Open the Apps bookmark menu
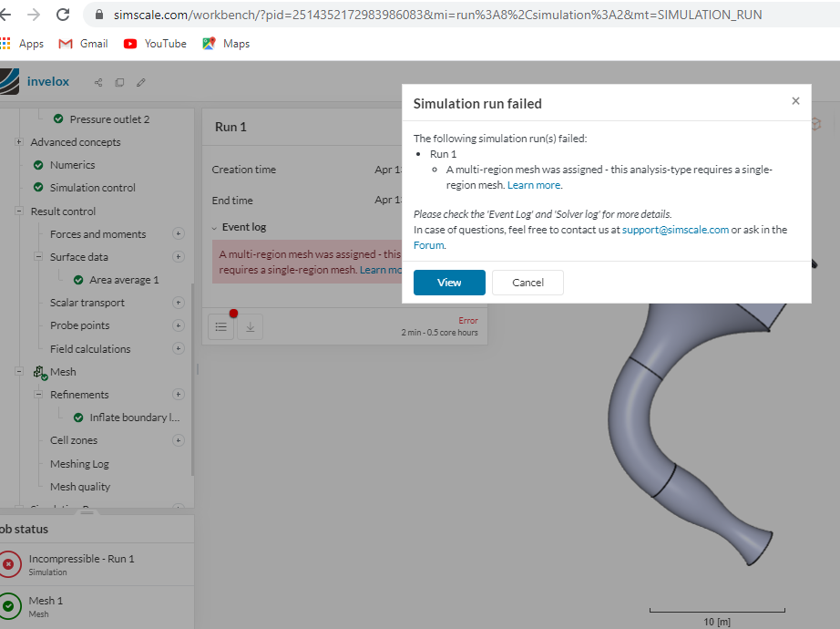The width and height of the screenshot is (840, 629). (x=25, y=43)
